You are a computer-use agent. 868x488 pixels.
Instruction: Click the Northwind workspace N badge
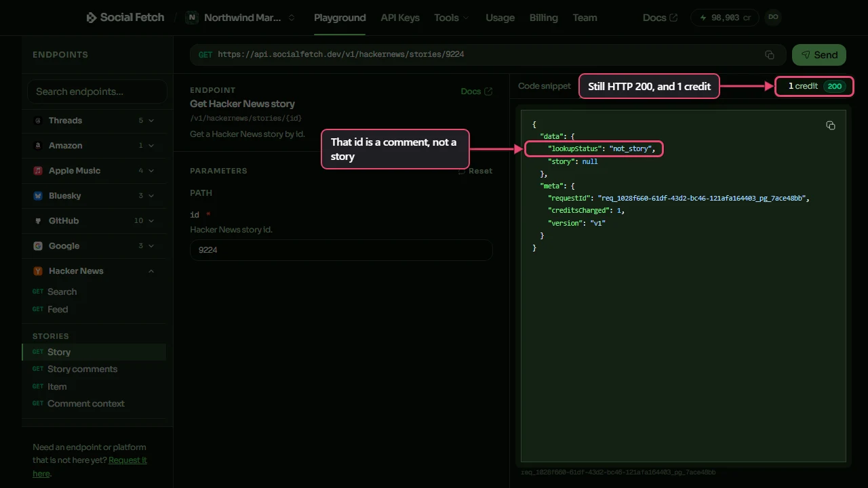coord(192,18)
